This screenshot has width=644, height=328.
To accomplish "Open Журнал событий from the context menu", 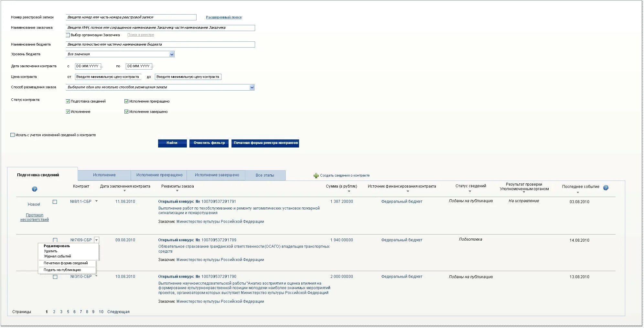I will (57, 256).
